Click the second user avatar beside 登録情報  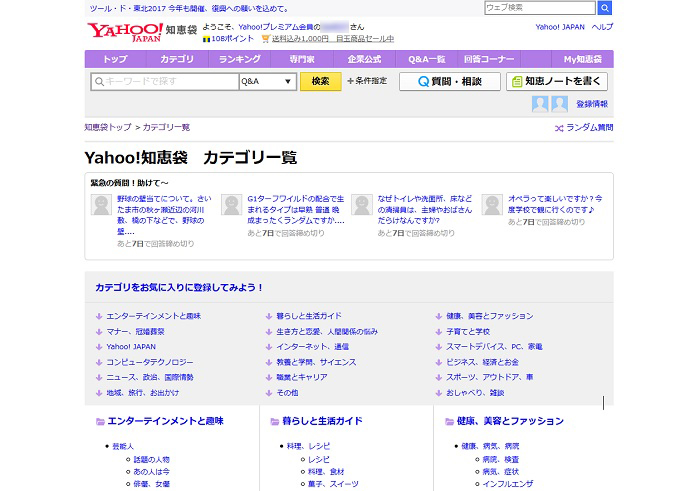click(x=559, y=104)
